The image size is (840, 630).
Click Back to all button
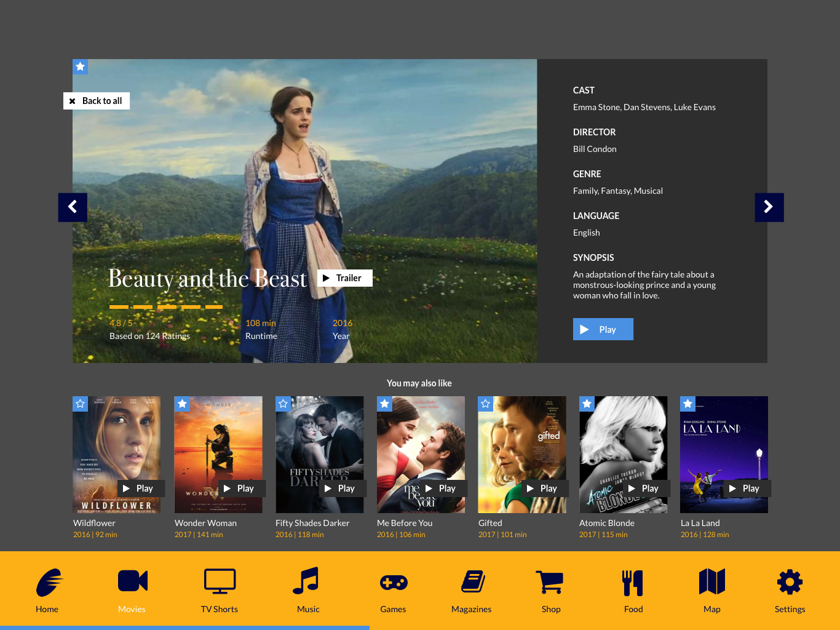coord(97,101)
